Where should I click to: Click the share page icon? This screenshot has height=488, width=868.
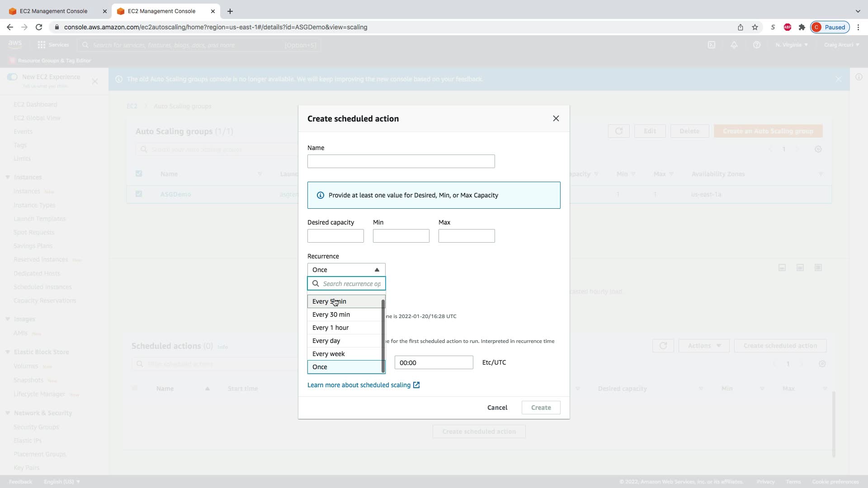click(x=741, y=27)
